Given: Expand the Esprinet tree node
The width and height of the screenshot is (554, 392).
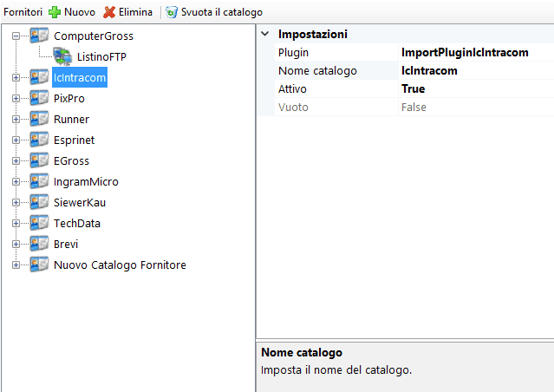Looking at the screenshot, I should click(16, 140).
